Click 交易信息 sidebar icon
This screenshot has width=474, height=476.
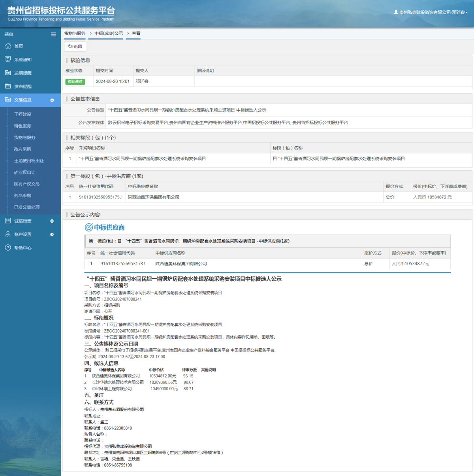pos(8,100)
